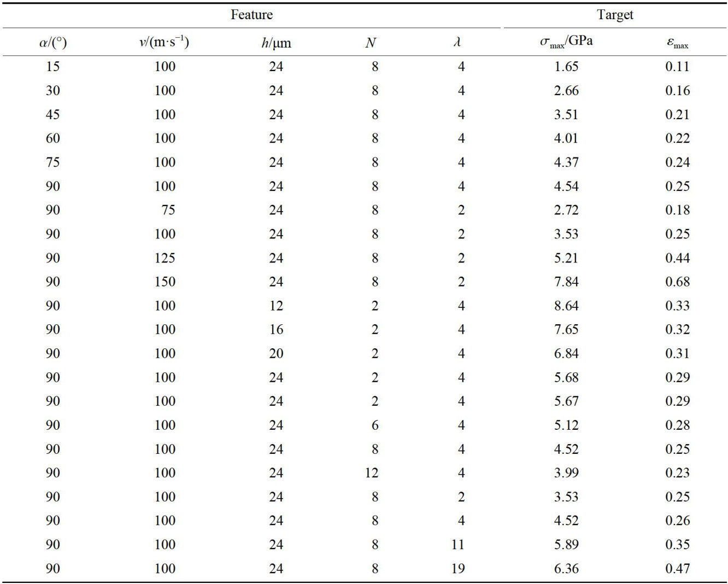Click the stress value 8.64 cell
The height and width of the screenshot is (584, 728).
point(566,306)
